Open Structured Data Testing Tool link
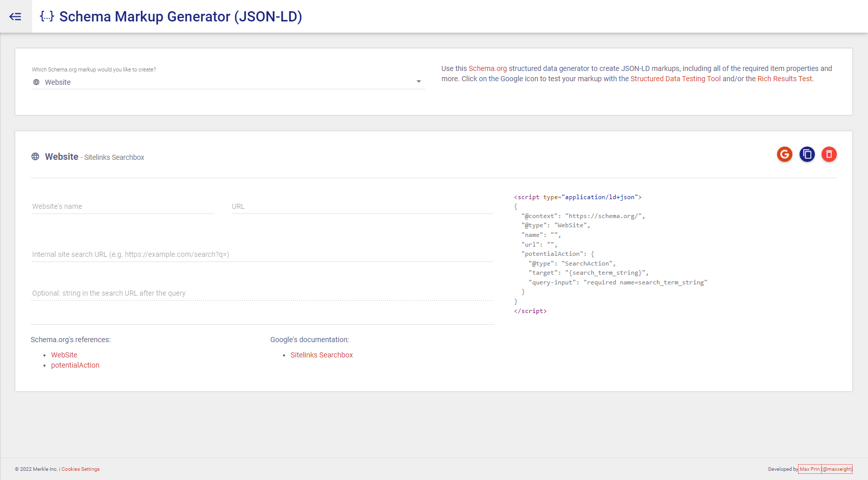 675,79
